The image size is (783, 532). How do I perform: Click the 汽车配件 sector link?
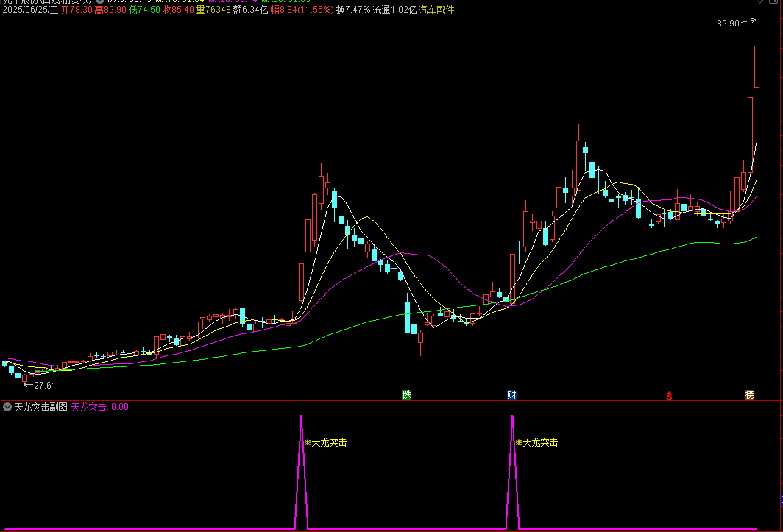point(436,10)
